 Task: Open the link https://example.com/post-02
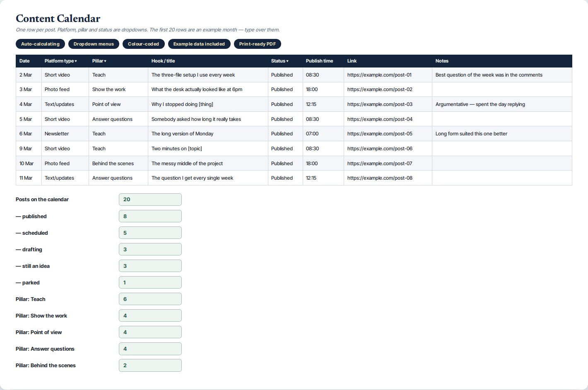[x=380, y=89]
